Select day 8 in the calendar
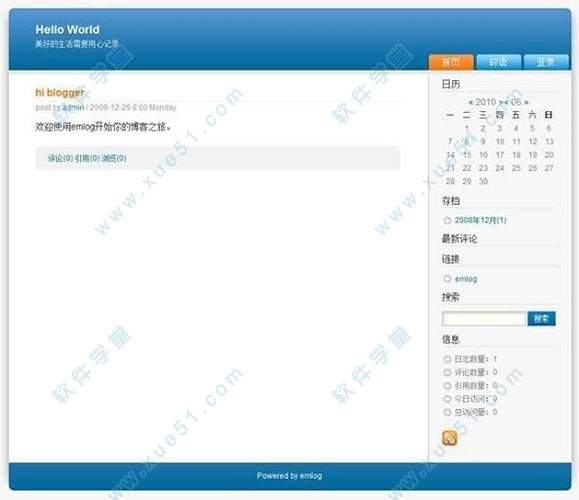 (x=467, y=141)
